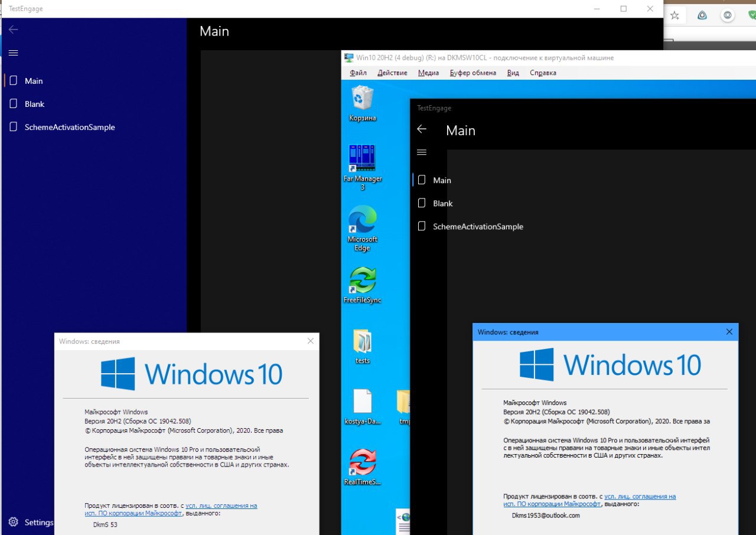Click back arrow in host TestEngage window

(x=14, y=30)
